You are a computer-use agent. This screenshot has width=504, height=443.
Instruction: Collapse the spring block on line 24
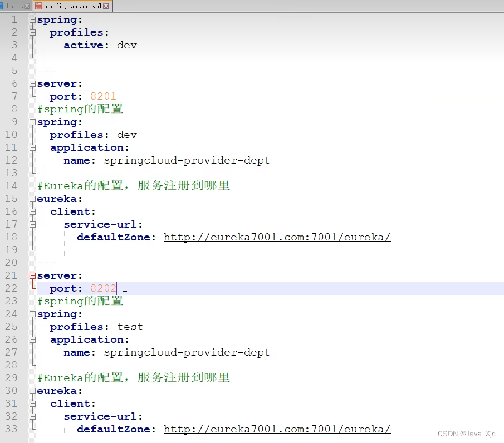point(32,314)
